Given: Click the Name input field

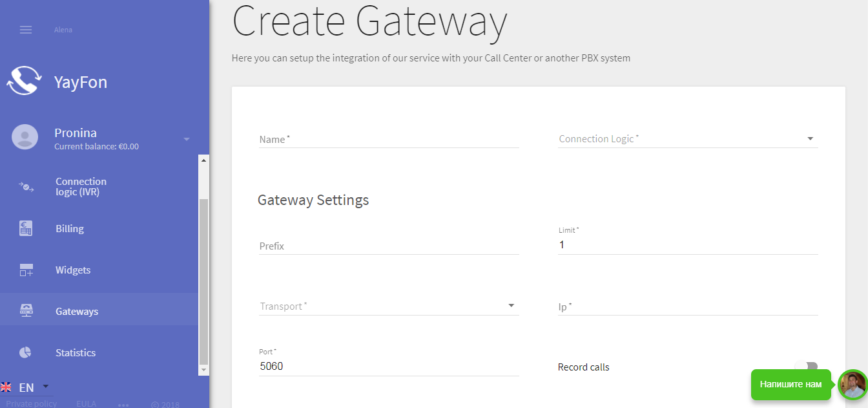Looking at the screenshot, I should [388, 139].
